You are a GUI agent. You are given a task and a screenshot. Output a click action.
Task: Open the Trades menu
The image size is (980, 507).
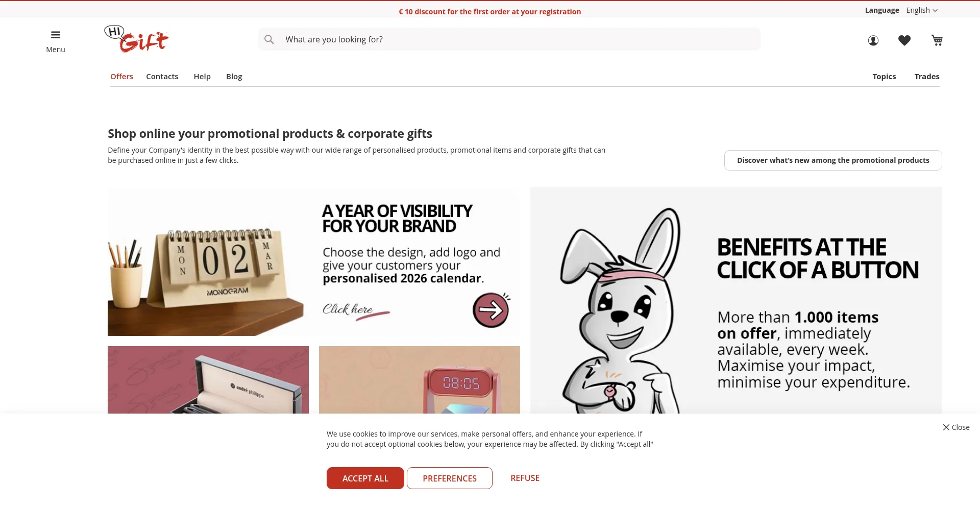pos(927,77)
